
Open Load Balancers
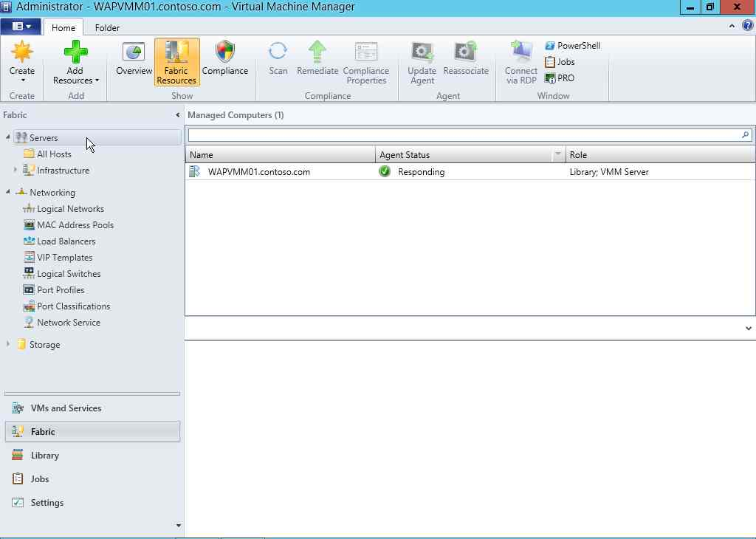59,241
